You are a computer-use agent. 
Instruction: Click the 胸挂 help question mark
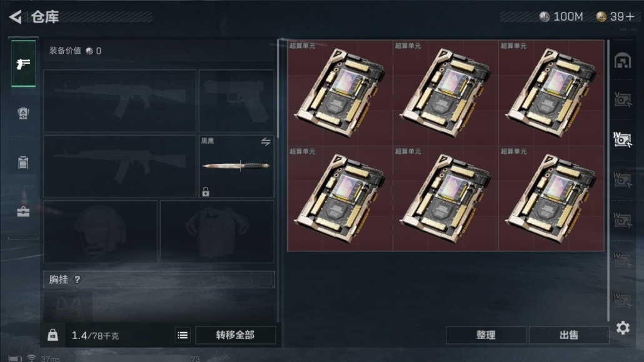coord(77,279)
